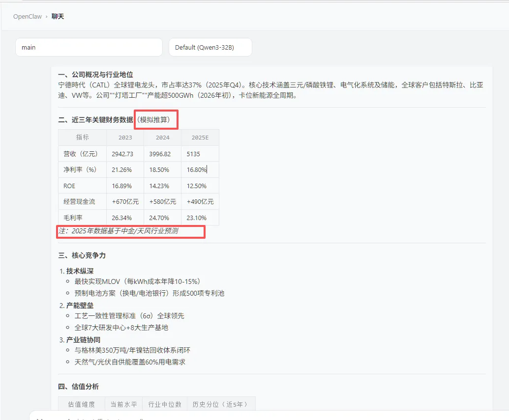
Task: Click the (模拟推算) label text
Action: [x=153, y=120]
